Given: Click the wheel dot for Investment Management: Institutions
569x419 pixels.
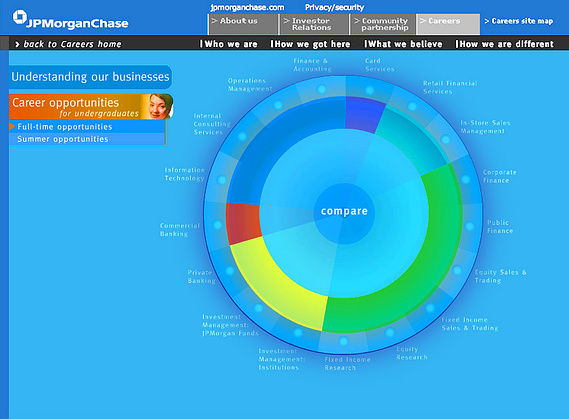Looking at the screenshot, I should click(x=298, y=332).
